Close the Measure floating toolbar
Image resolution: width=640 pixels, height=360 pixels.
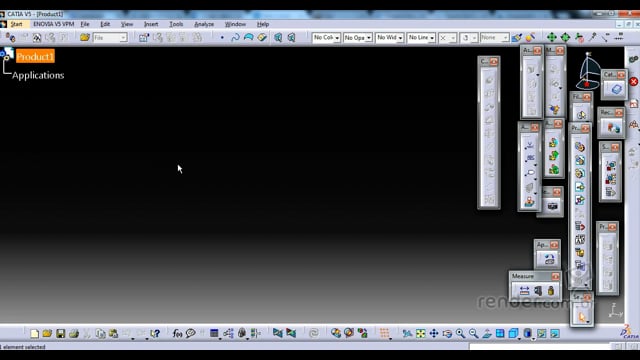point(555,276)
